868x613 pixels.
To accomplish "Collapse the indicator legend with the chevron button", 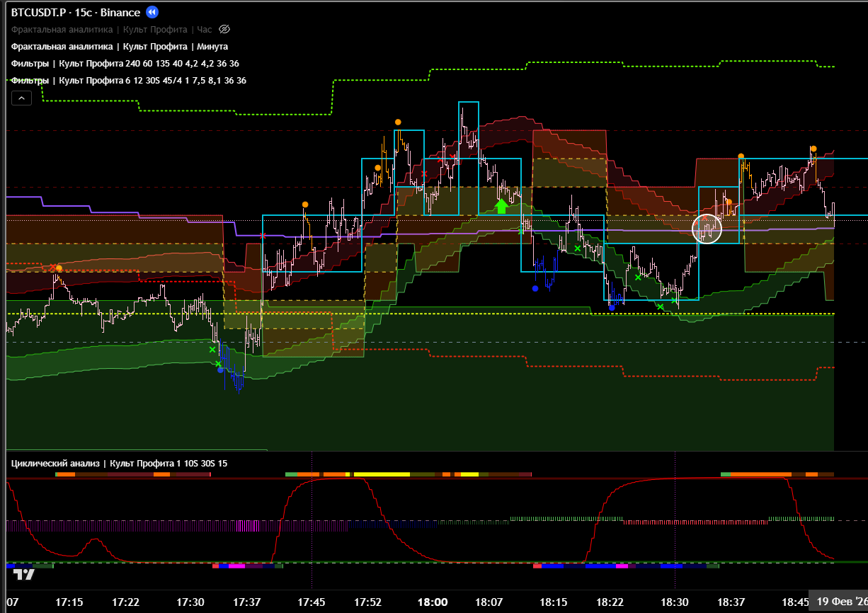I will pos(21,98).
